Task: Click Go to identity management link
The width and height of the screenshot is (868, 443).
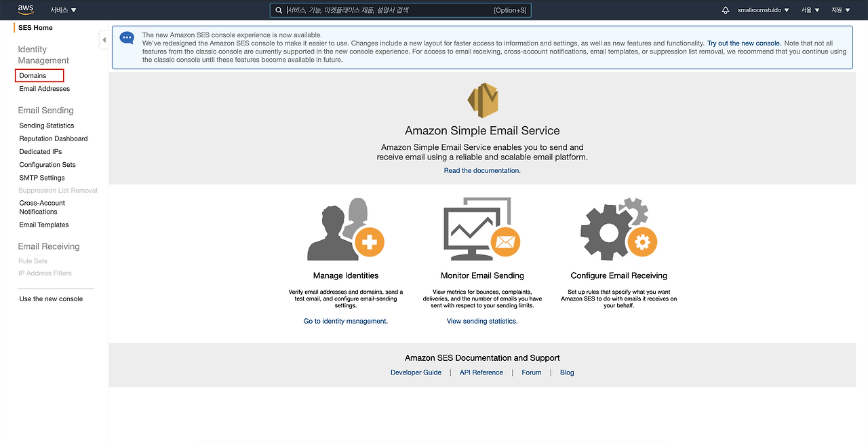Action: pos(346,321)
